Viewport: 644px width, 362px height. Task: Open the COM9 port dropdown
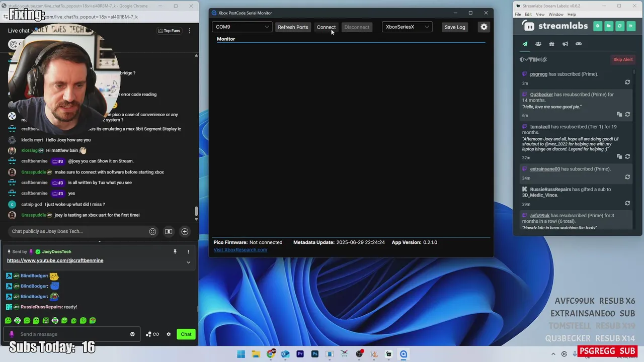click(242, 27)
